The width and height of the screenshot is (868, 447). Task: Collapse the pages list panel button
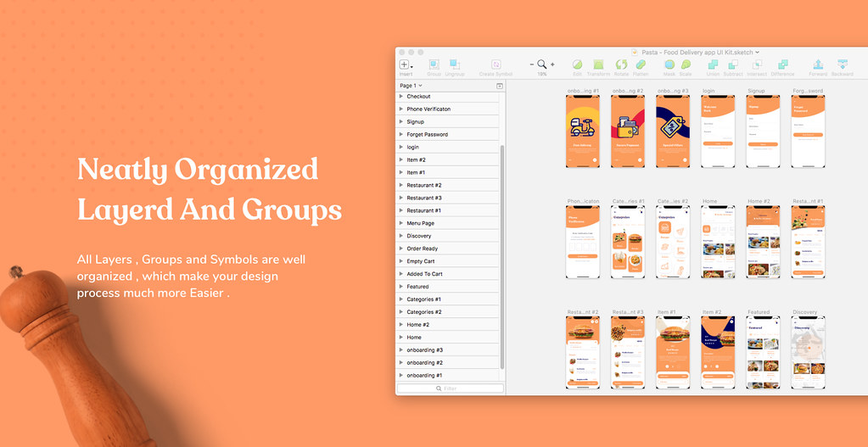(x=500, y=86)
